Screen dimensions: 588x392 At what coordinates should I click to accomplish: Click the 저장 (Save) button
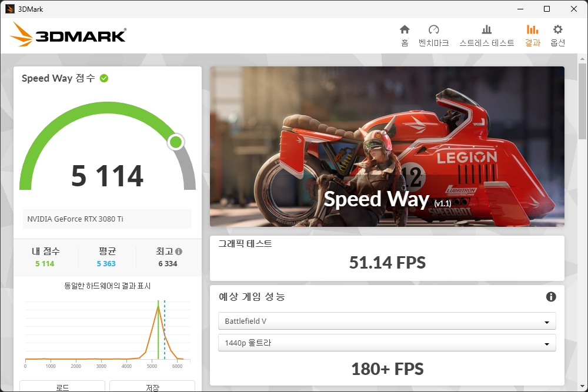coord(152,386)
